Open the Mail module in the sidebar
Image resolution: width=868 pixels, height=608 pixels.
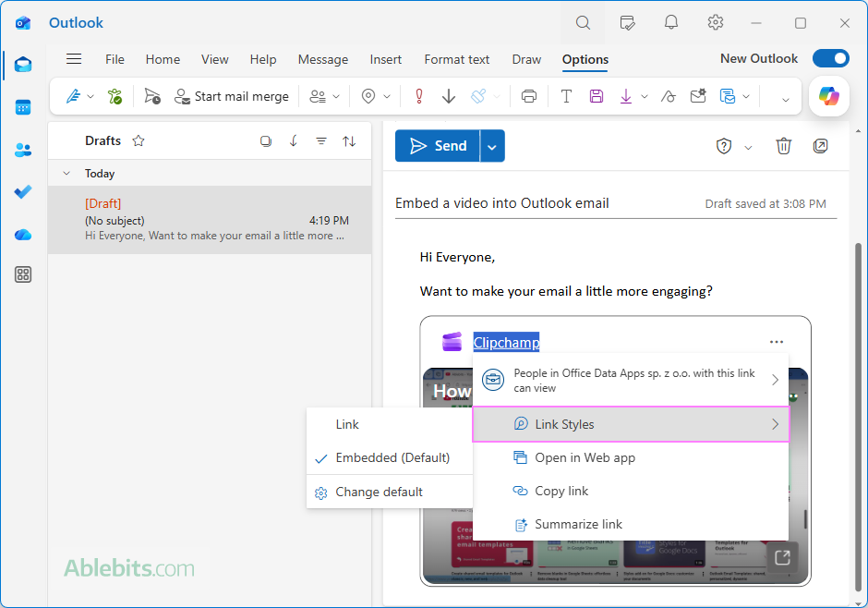23,65
